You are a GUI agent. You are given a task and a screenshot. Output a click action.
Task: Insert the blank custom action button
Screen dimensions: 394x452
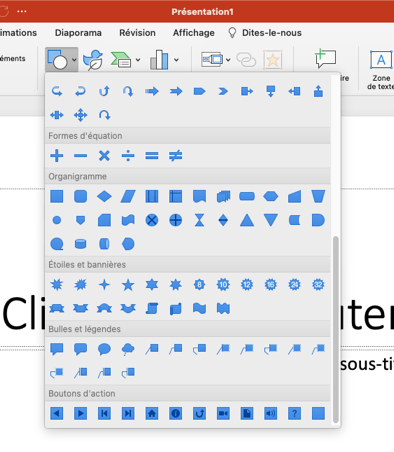coord(318,414)
